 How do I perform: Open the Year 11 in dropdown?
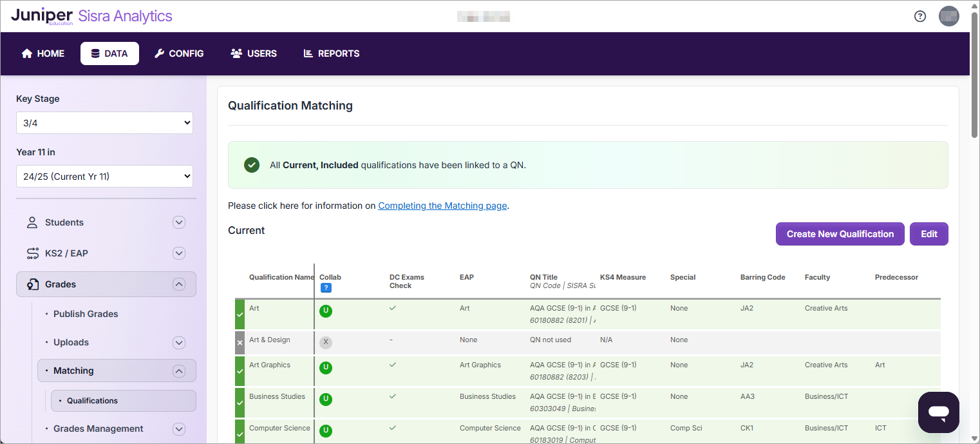104,177
